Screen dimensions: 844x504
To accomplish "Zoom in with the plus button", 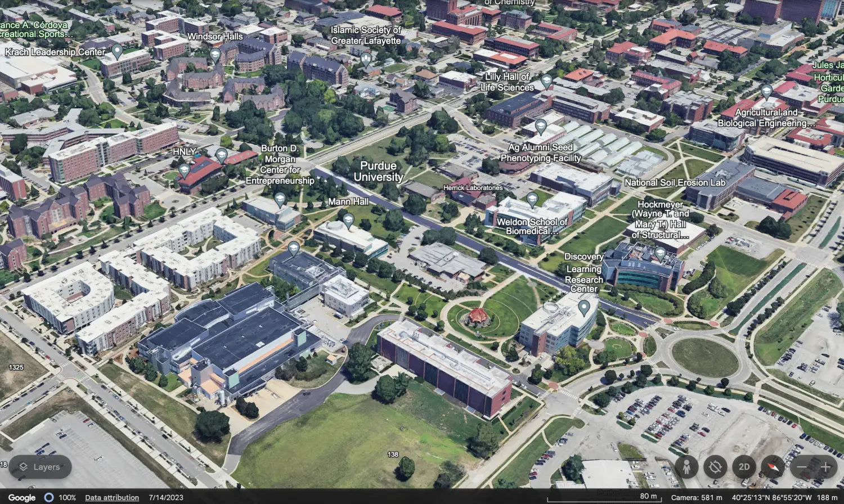I will pyautogui.click(x=825, y=467).
